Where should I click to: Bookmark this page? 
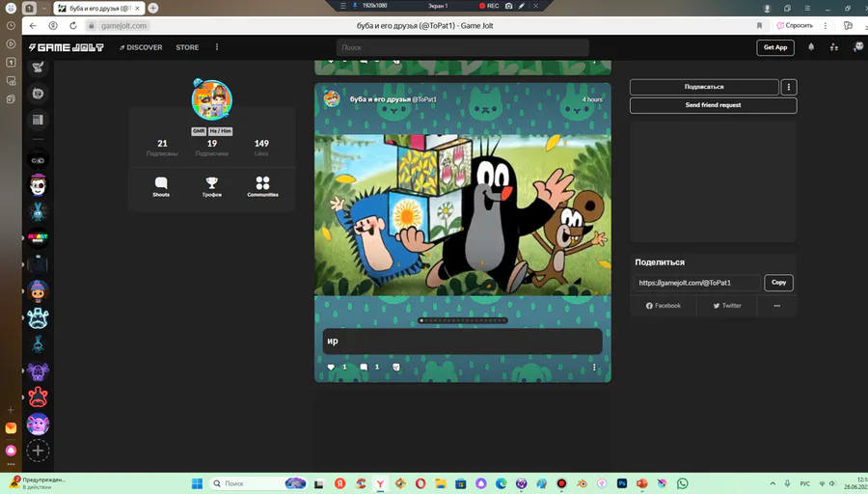tap(760, 25)
